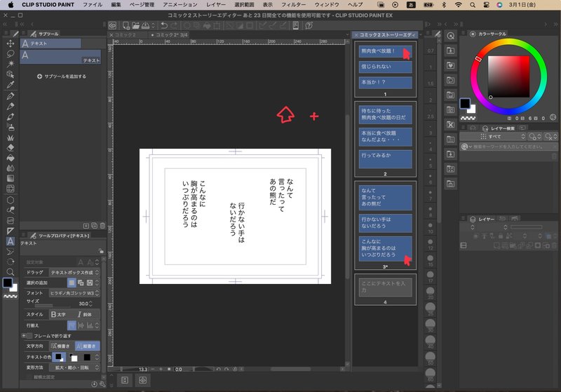Select story editor text 信じられない

coord(385,67)
